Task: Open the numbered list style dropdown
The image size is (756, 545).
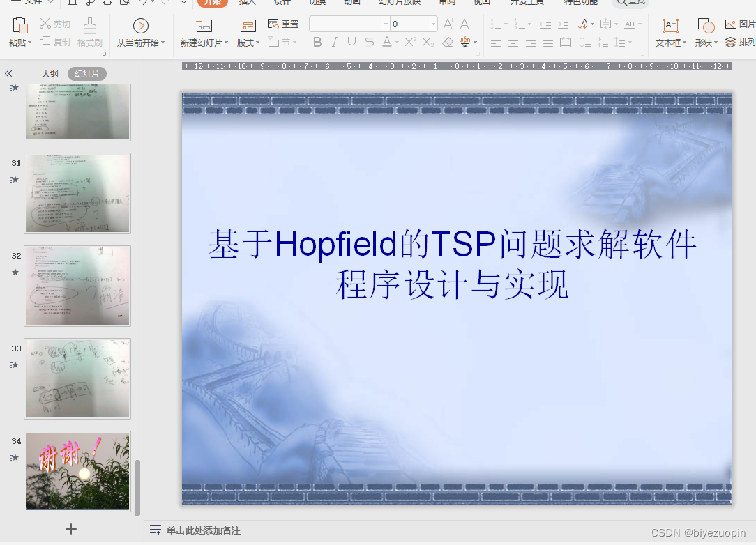Action: (529, 24)
